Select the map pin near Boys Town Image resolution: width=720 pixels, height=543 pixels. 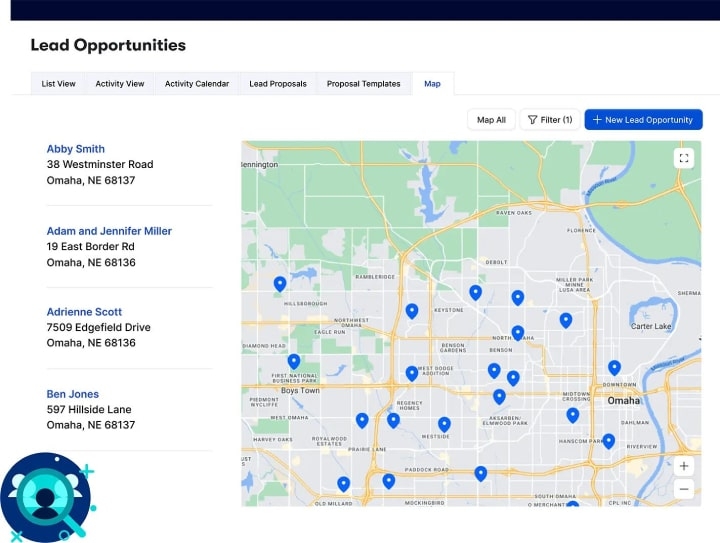pos(293,361)
